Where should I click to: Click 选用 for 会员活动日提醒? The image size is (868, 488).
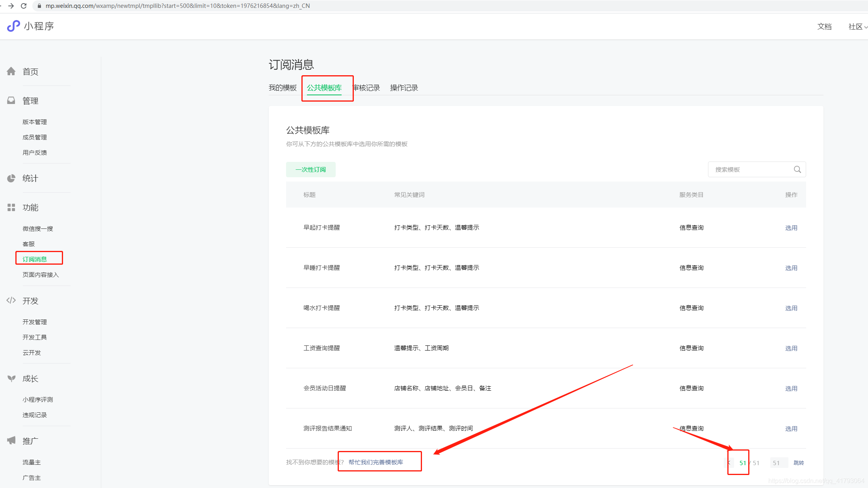[x=791, y=388]
